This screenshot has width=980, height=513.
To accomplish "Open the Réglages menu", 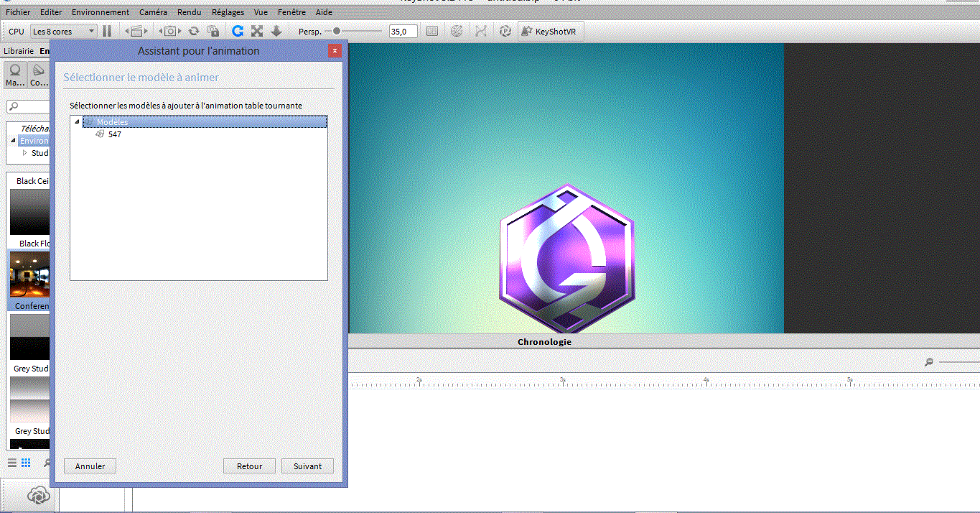I will click(228, 12).
